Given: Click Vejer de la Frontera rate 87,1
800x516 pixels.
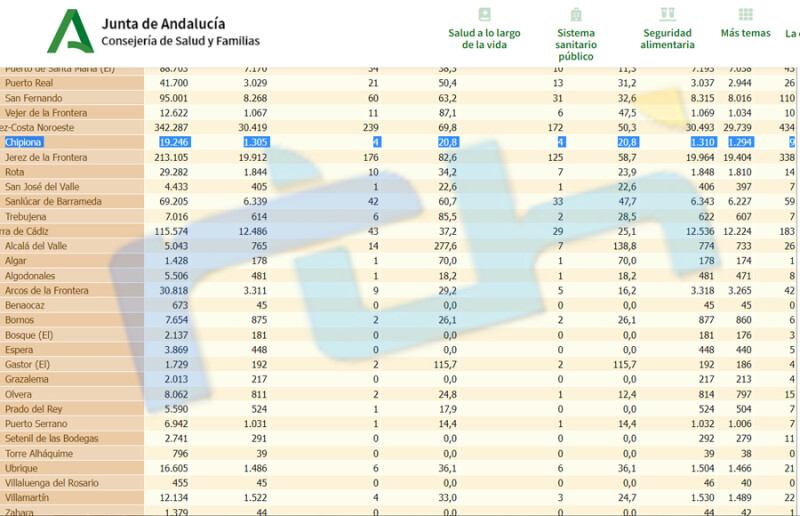Looking at the screenshot, I should [x=447, y=113].
